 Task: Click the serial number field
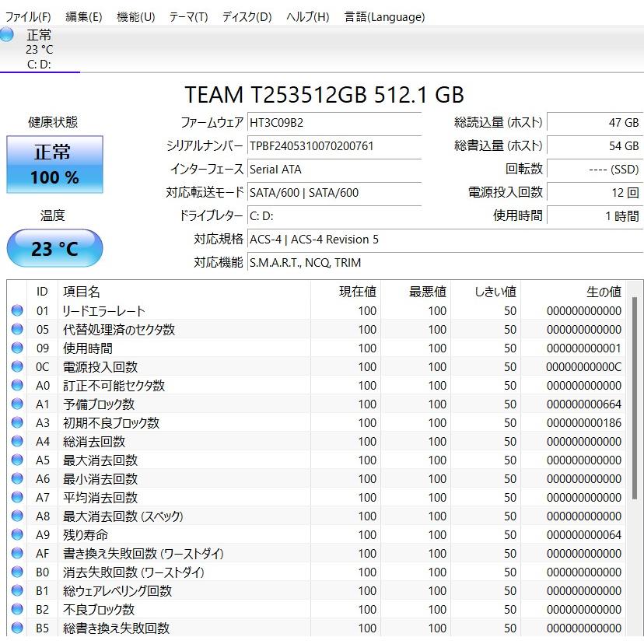[334, 146]
